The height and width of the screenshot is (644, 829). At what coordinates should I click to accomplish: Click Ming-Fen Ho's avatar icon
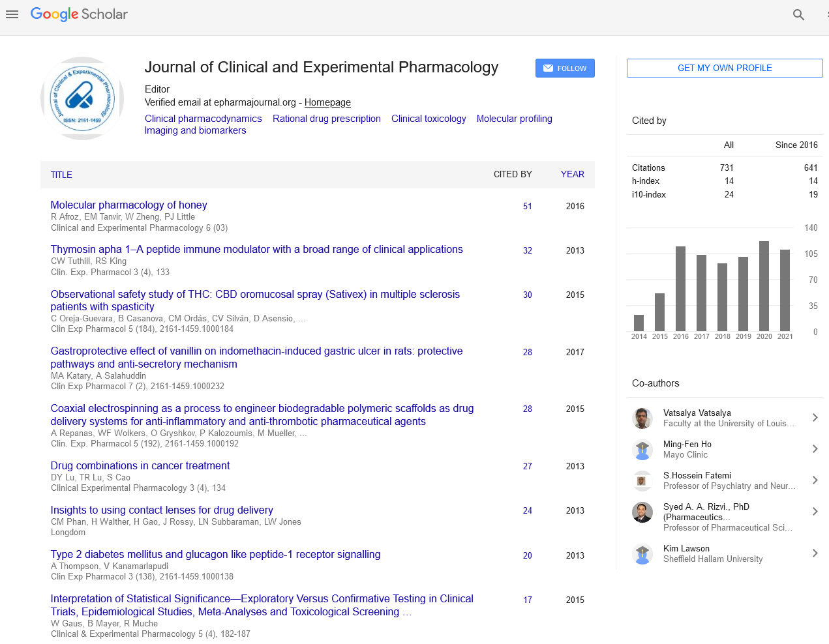coord(642,449)
